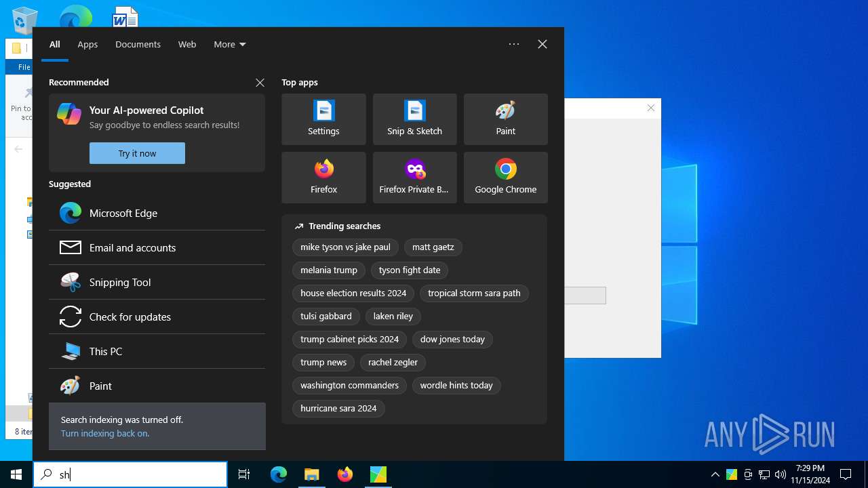Screen dimensions: 868x488
Task: Show hidden system tray icons
Action: [715, 474]
